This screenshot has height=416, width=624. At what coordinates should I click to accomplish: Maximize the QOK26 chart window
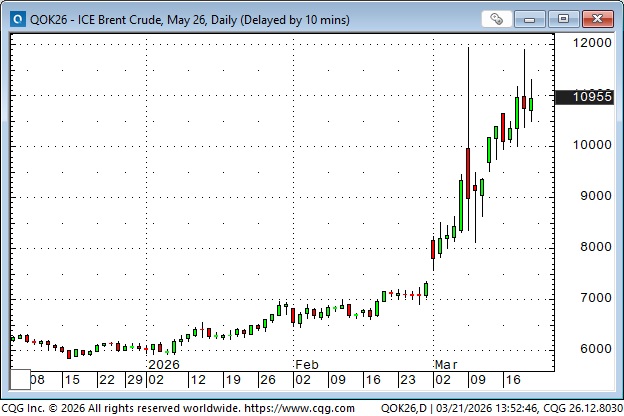click(x=564, y=18)
